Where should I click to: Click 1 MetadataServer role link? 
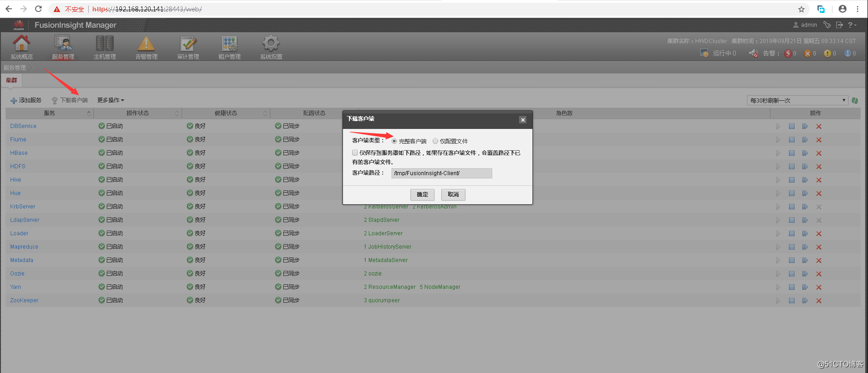[385, 260]
